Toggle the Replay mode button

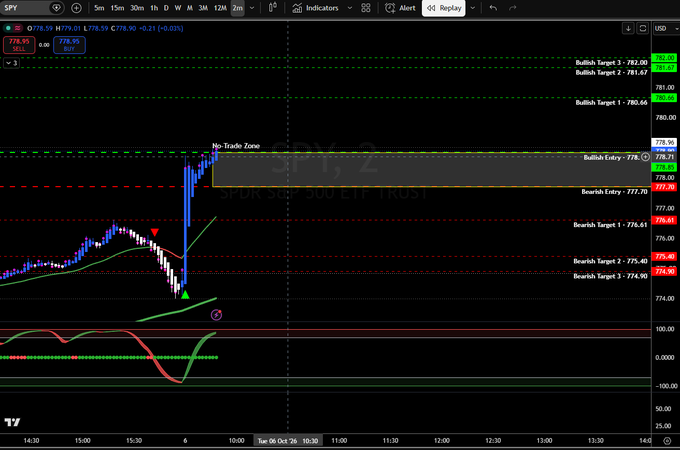point(444,8)
